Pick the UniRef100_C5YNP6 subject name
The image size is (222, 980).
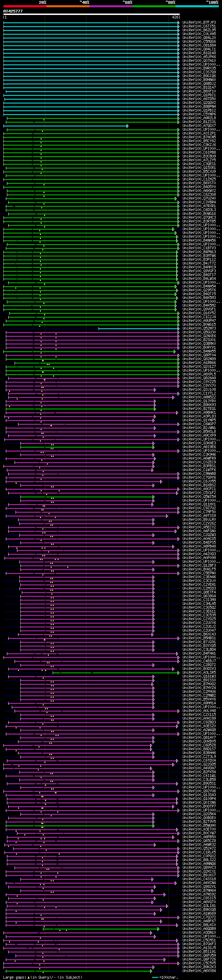199,114
